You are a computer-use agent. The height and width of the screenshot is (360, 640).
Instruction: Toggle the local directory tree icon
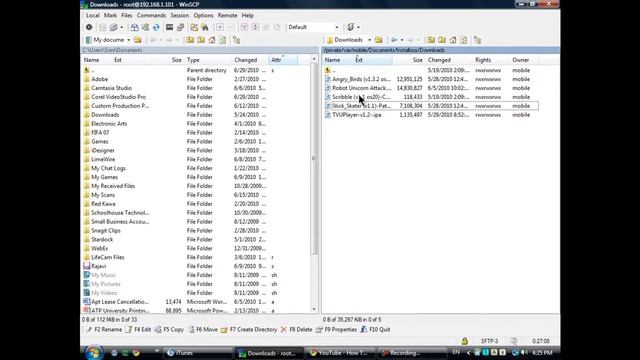pyautogui.click(x=236, y=40)
